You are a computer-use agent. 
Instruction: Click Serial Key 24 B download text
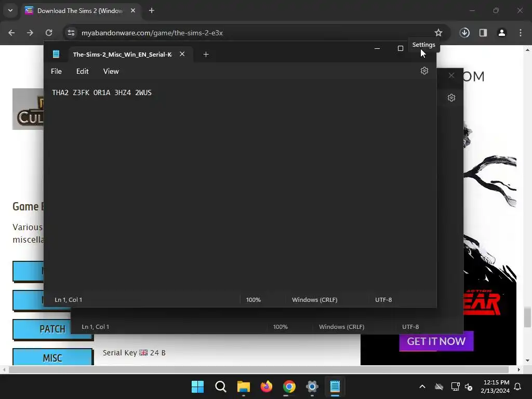[134, 353]
